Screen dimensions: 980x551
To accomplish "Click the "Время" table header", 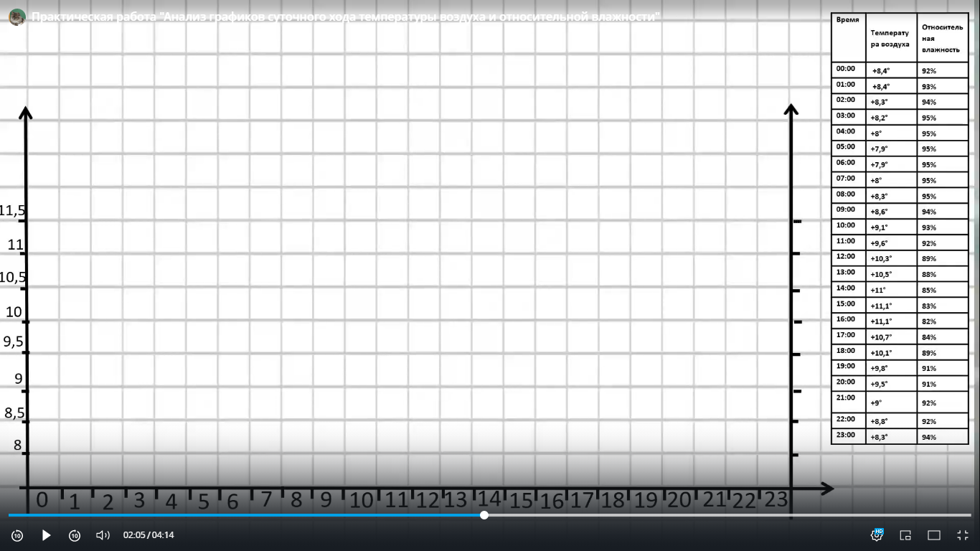I will pyautogui.click(x=848, y=37).
